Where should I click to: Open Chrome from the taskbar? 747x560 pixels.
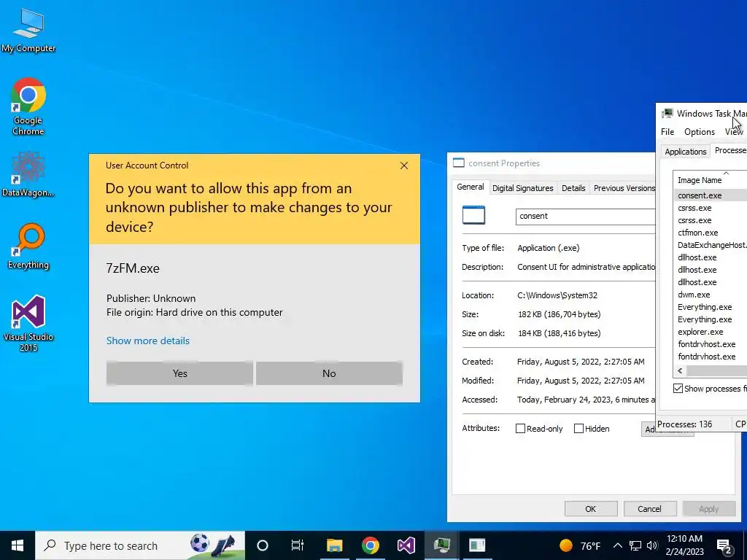tap(370, 545)
